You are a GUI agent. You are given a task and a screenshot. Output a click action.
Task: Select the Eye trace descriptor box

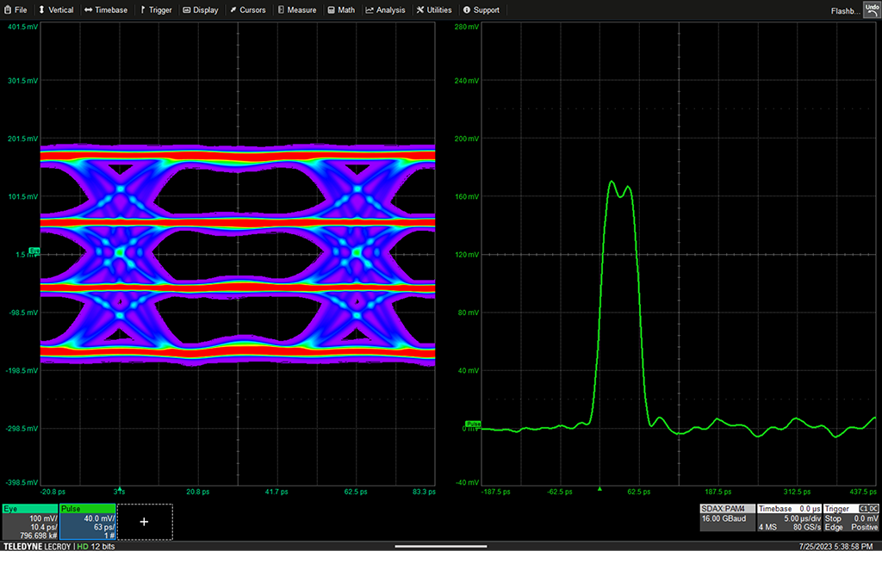[30, 522]
